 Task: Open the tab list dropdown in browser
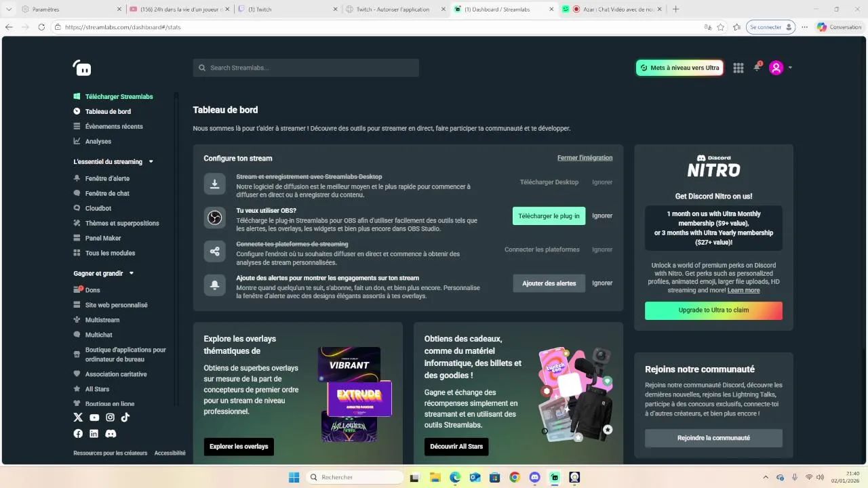click(9, 9)
